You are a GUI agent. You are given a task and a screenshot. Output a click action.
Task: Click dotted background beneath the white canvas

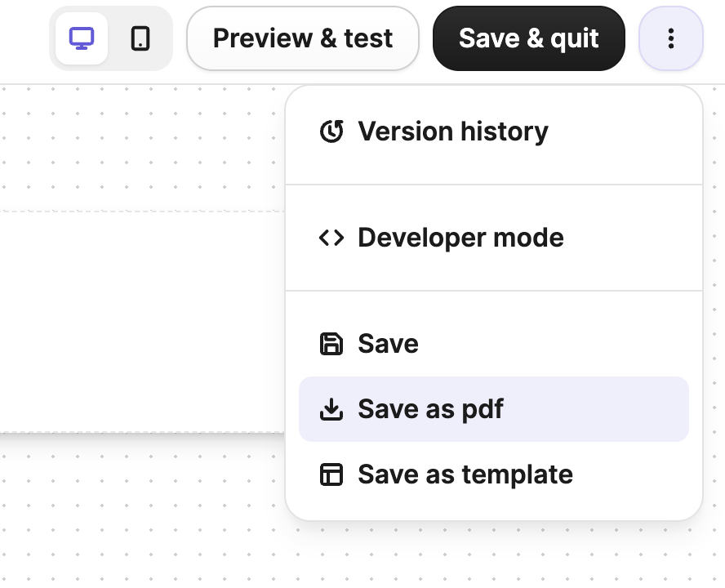click(139, 506)
